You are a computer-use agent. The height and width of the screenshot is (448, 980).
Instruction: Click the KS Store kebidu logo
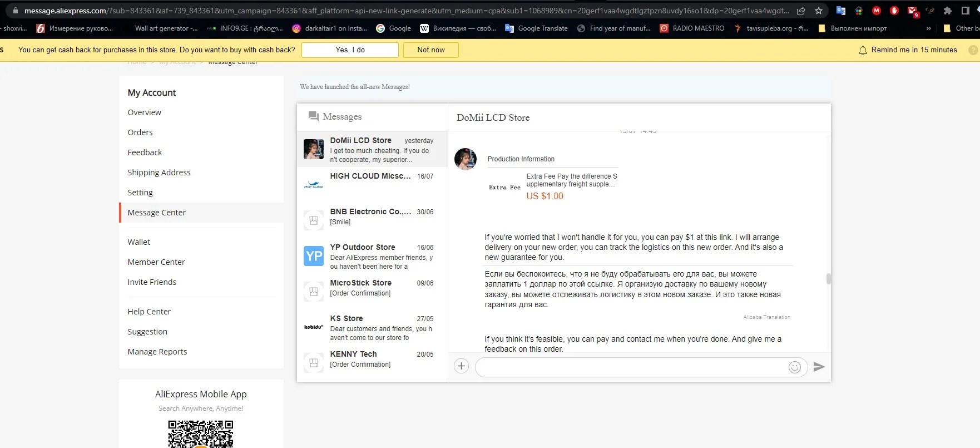point(314,327)
